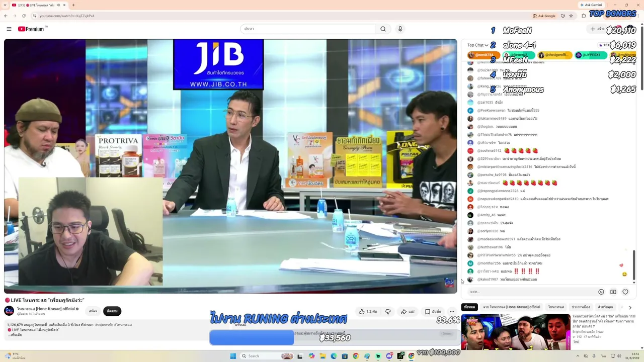This screenshot has height=362, width=644.
Task: Click chat user @Amity_46
Action: coord(486,215)
